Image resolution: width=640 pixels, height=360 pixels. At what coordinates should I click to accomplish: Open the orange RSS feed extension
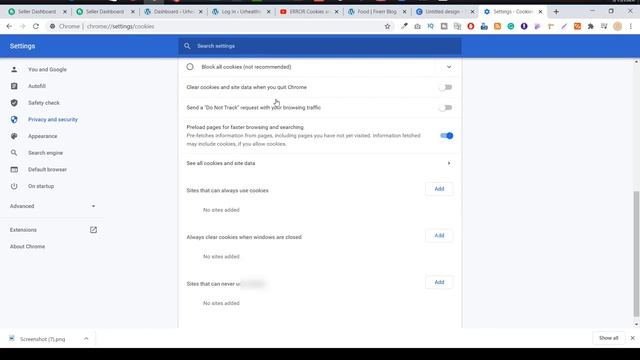[x=497, y=26]
